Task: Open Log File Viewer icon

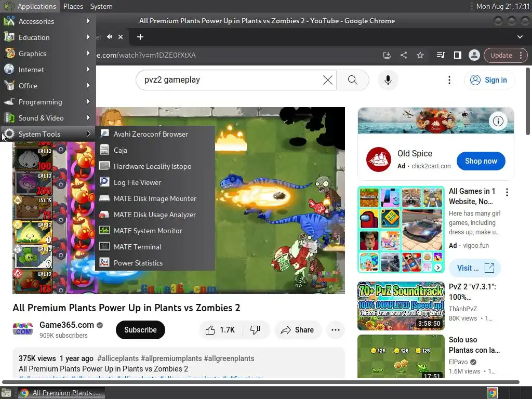Action: coord(104,182)
